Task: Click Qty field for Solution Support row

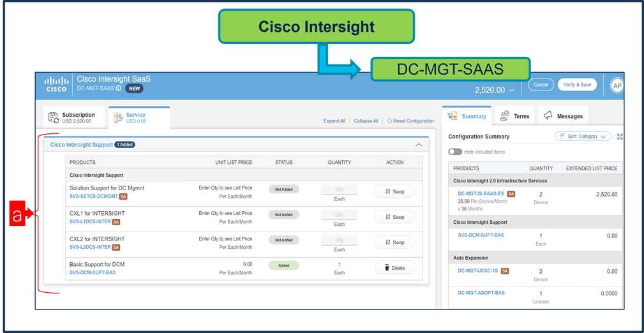Action: [x=340, y=189]
